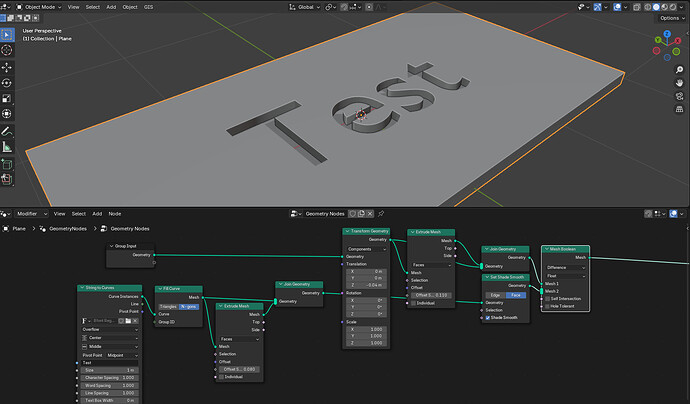The height and width of the screenshot is (404, 690).
Task: Click the red X axis gizmo
Action: click(x=677, y=40)
